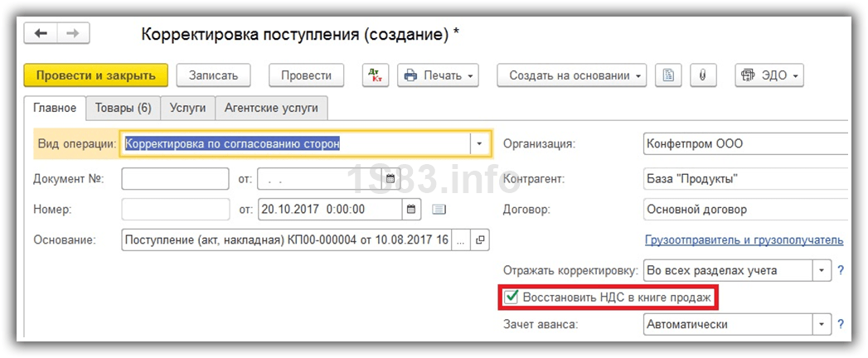The image size is (868, 358).
Task: Click the Документ № input field
Action: 175,179
